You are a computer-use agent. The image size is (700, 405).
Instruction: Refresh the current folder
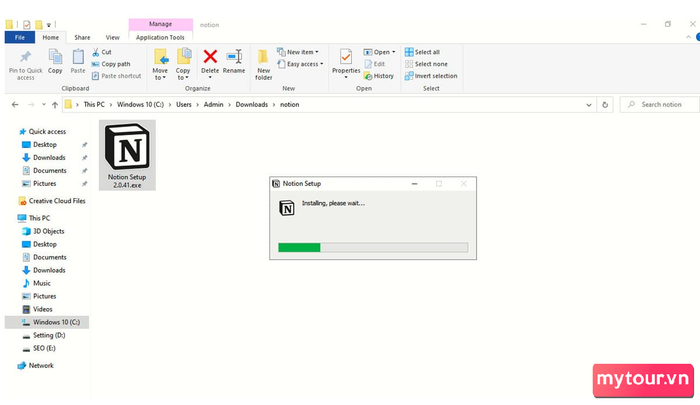605,105
